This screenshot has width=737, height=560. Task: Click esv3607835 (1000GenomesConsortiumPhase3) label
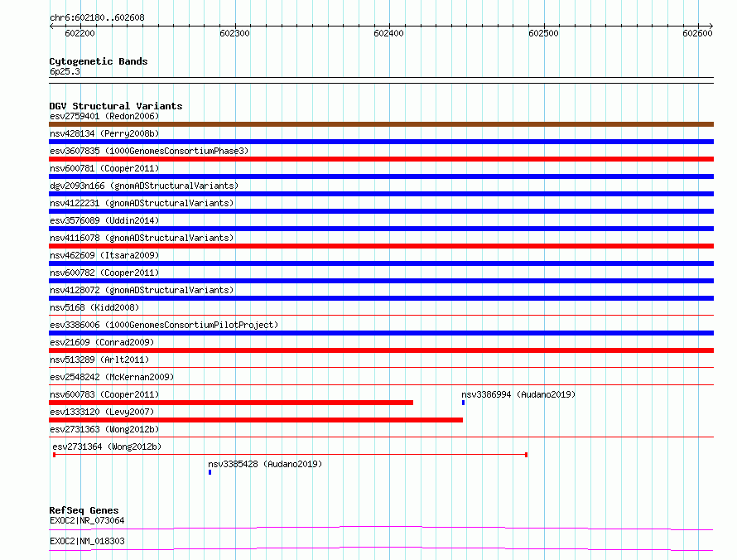pos(149,151)
